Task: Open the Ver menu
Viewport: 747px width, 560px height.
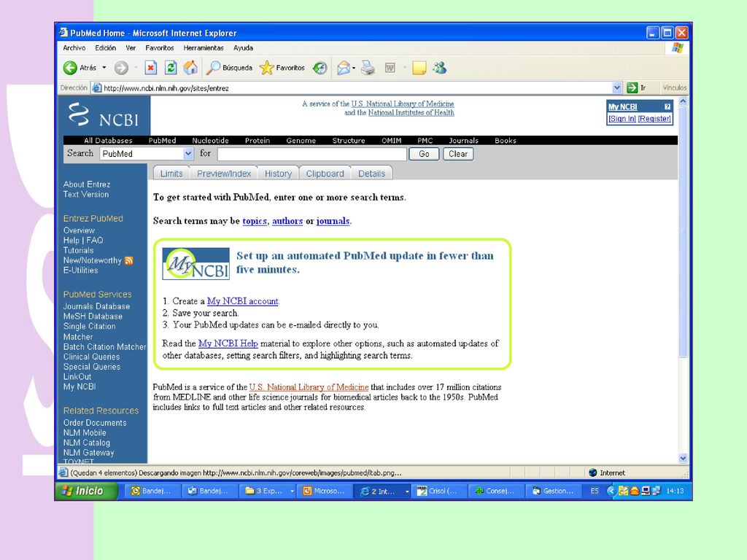Action: coord(131,47)
